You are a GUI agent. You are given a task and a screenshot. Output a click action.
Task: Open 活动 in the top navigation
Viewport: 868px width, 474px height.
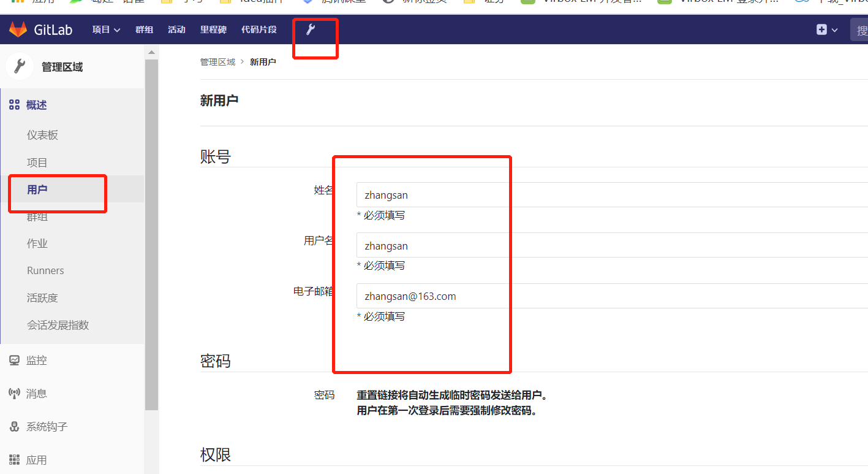176,29
